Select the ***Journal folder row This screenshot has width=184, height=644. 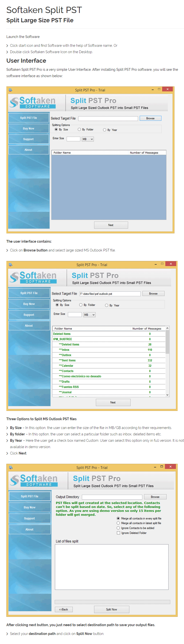pyautogui.click(x=109, y=393)
